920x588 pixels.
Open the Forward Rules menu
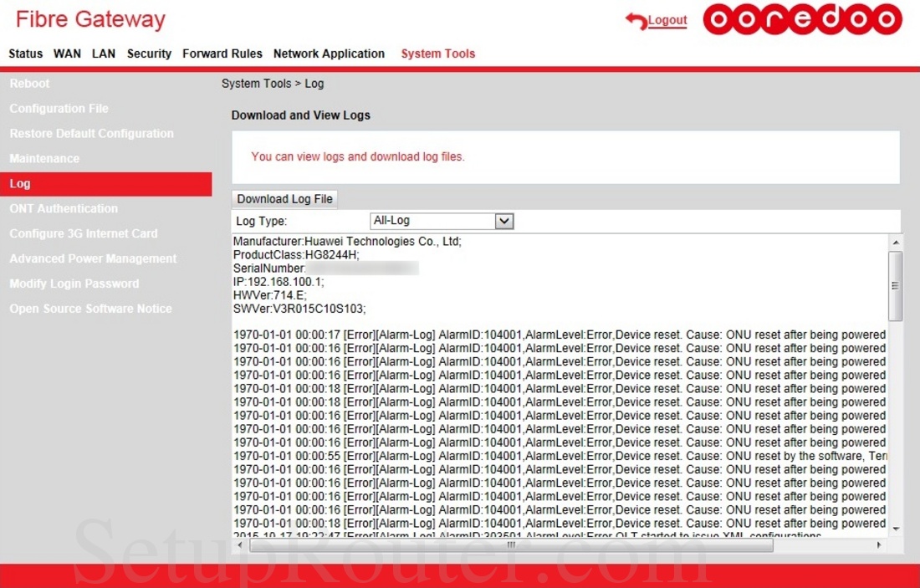(222, 54)
